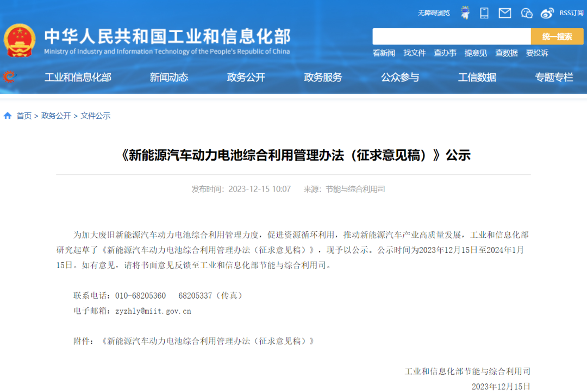Select 提意见 search shortcut

tap(476, 53)
